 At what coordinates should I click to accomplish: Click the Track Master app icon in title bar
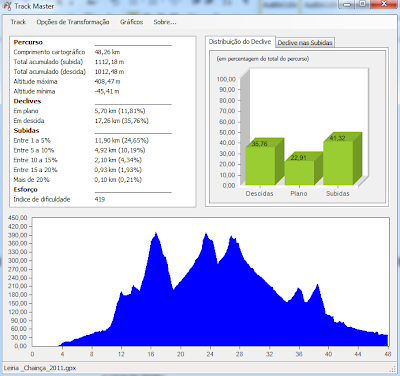pyautogui.click(x=7, y=6)
